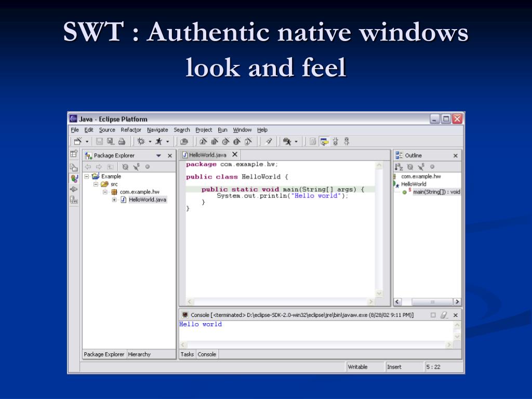
Task: Open the Navigate menu
Action: pos(157,130)
